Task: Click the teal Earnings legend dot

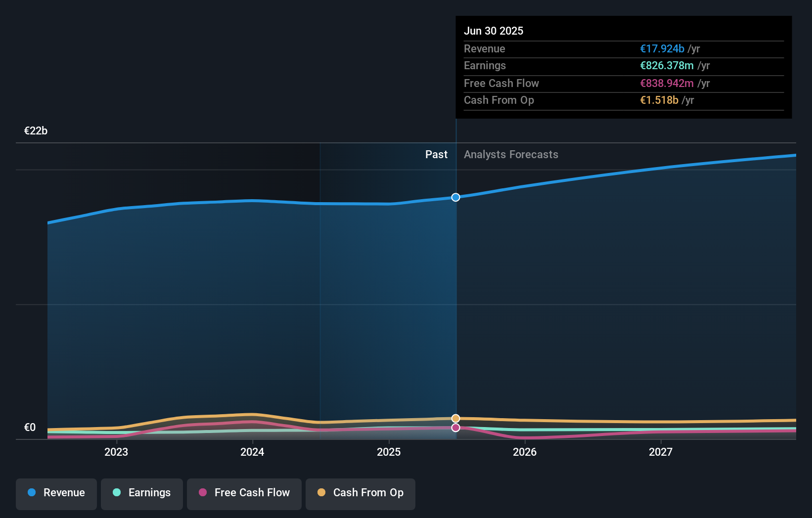Action: pyautogui.click(x=116, y=493)
